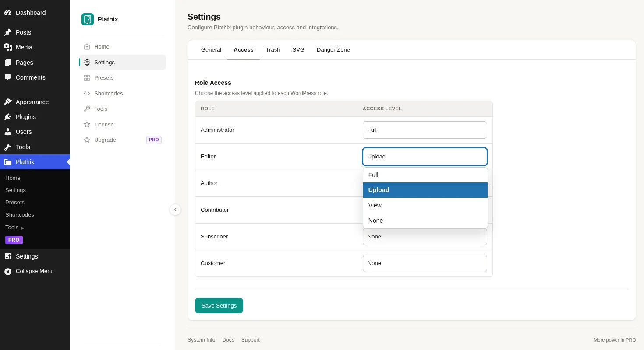
Task: Collapse the Plathix sidebar with chevron button
Action: pyautogui.click(x=175, y=210)
